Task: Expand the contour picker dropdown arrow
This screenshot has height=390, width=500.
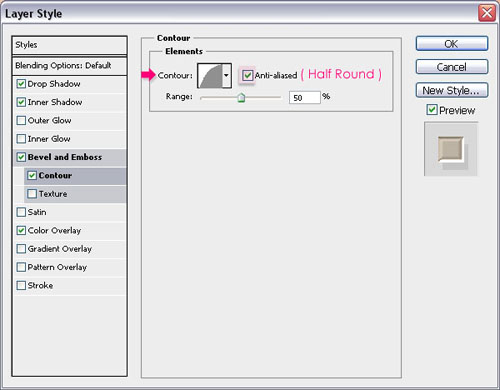Action: [x=227, y=76]
